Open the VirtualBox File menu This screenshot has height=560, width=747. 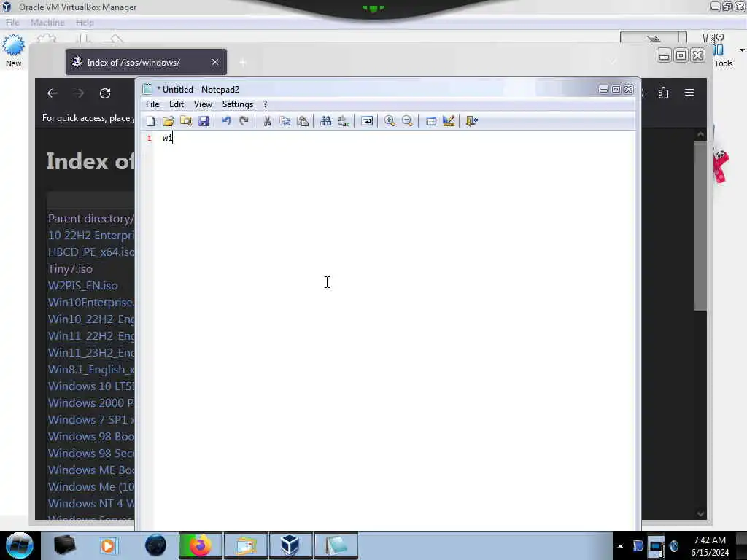(x=12, y=23)
